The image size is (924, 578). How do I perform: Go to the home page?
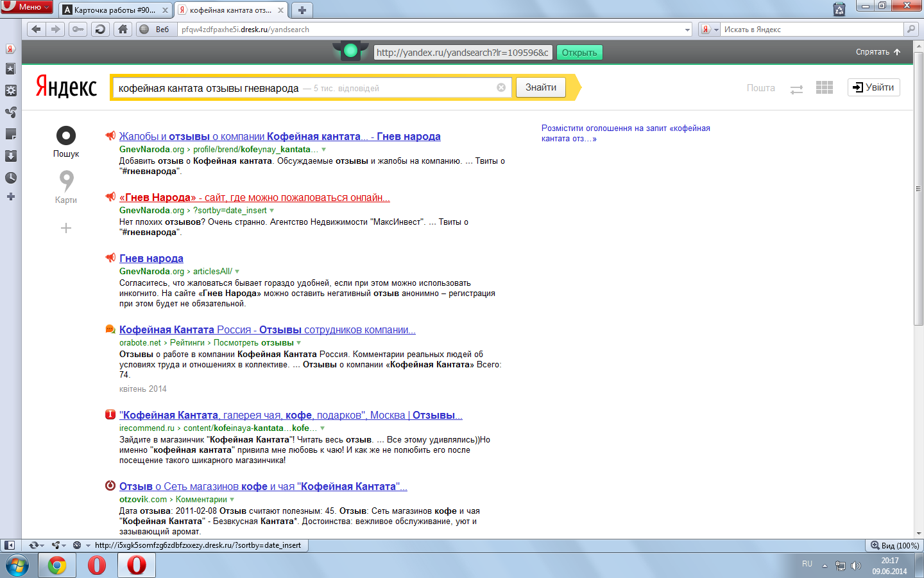point(123,29)
